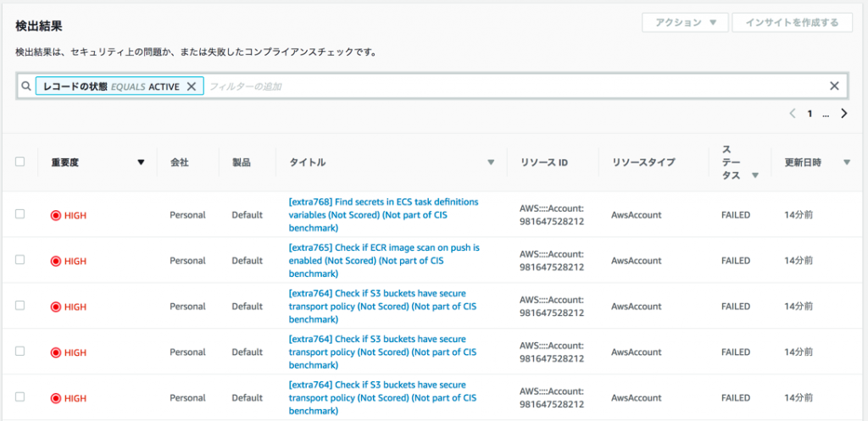Click the 製品 column header

[x=242, y=163]
